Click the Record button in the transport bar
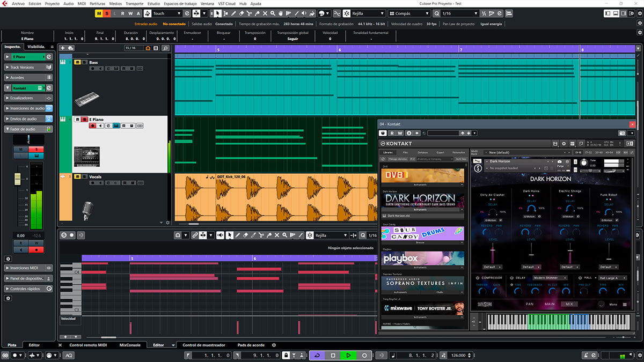The image size is (644, 362). [x=364, y=355]
